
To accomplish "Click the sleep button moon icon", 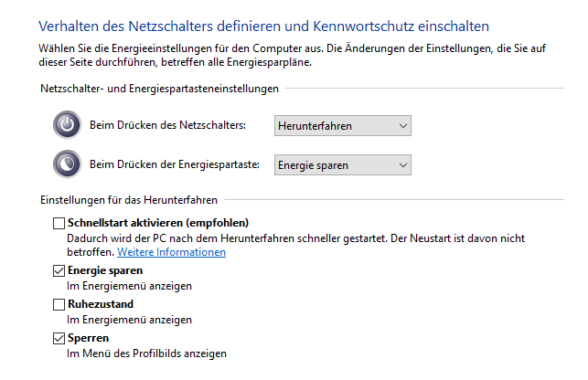I will [67, 164].
